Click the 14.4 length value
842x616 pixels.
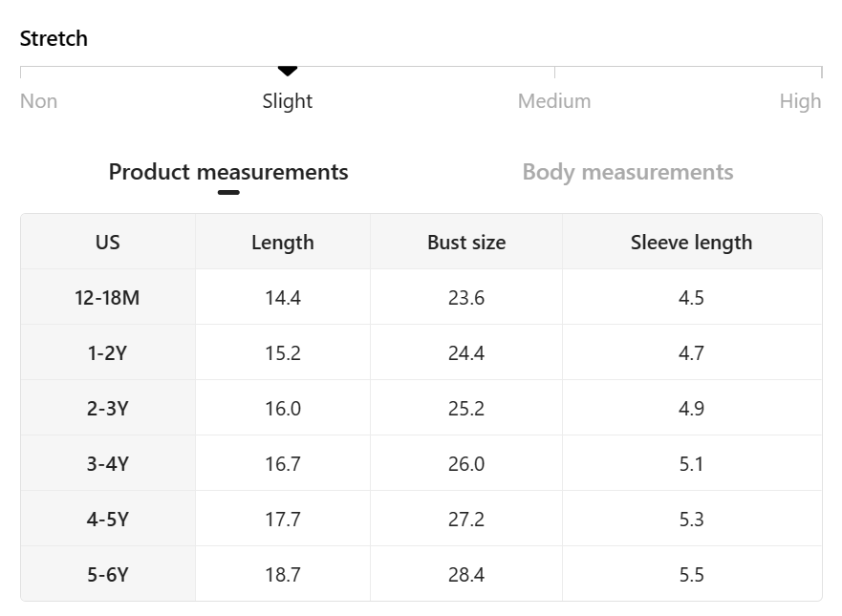coord(283,298)
